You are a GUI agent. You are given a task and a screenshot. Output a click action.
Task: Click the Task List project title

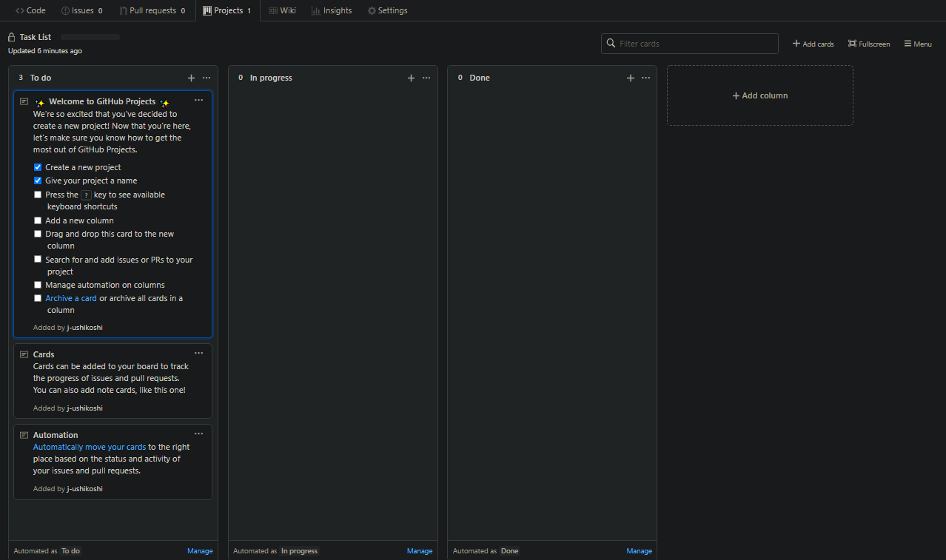[36, 37]
